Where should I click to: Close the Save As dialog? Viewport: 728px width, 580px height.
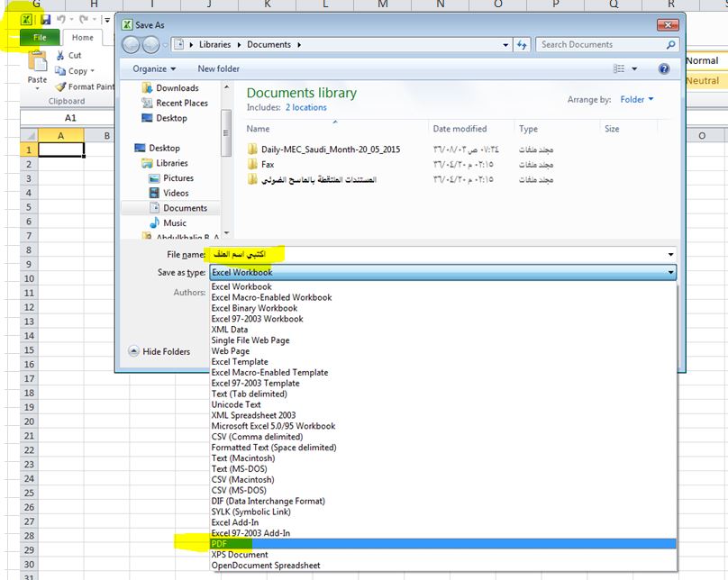pyautogui.click(x=669, y=24)
